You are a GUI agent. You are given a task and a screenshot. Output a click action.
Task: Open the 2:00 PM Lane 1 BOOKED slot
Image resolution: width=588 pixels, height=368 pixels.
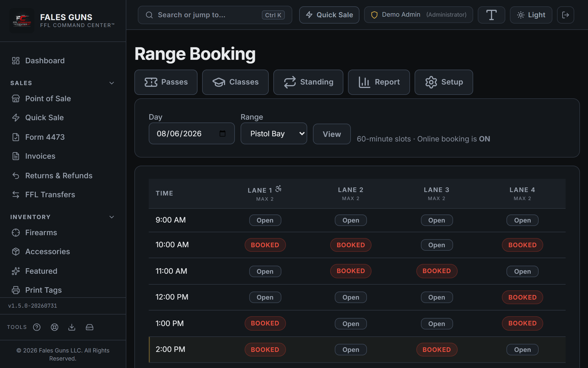[x=265, y=350]
